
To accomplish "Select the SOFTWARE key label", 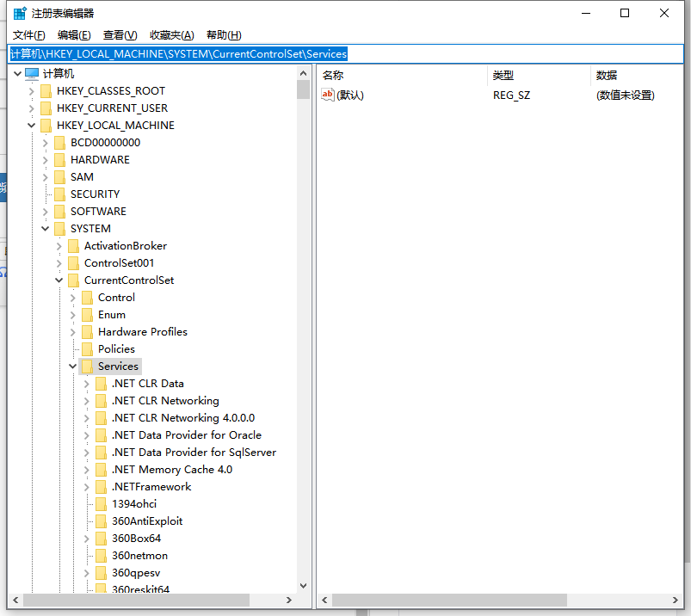I will click(x=98, y=212).
